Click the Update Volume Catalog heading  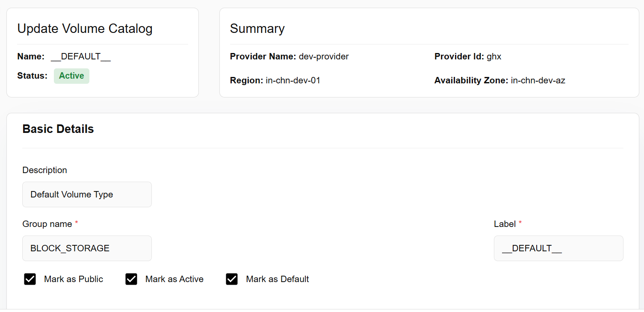point(85,29)
